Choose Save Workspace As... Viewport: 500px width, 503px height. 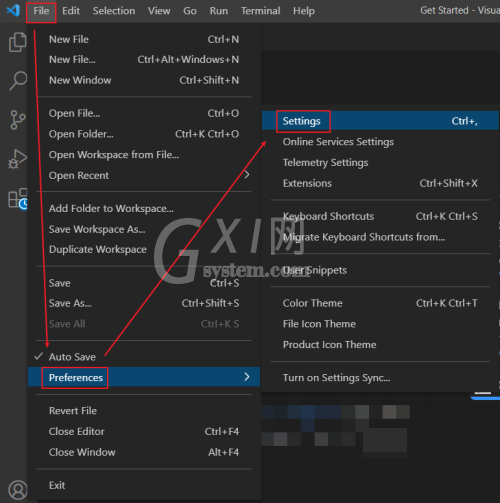pyautogui.click(x=144, y=229)
